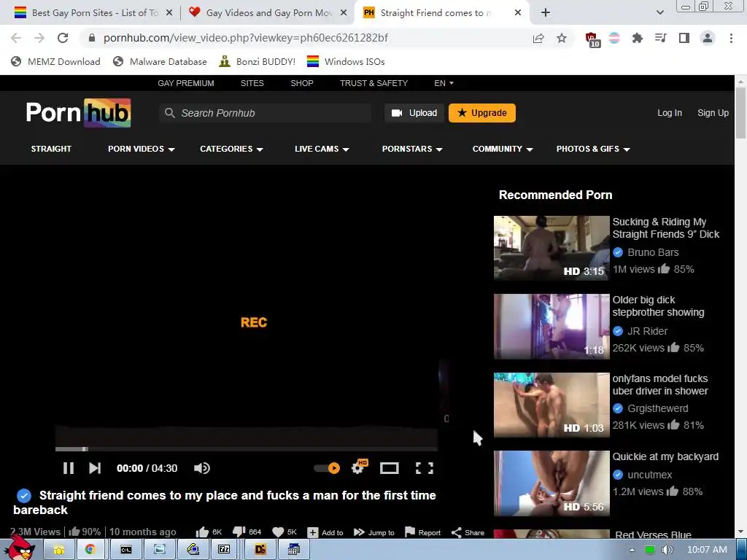The height and width of the screenshot is (560, 747).
Task: Click the address bar URL
Action: [246, 38]
